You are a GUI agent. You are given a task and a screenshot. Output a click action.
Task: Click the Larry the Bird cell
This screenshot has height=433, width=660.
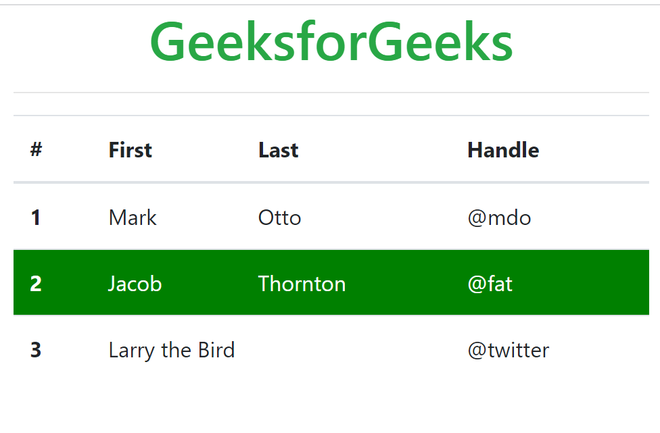tap(172, 350)
